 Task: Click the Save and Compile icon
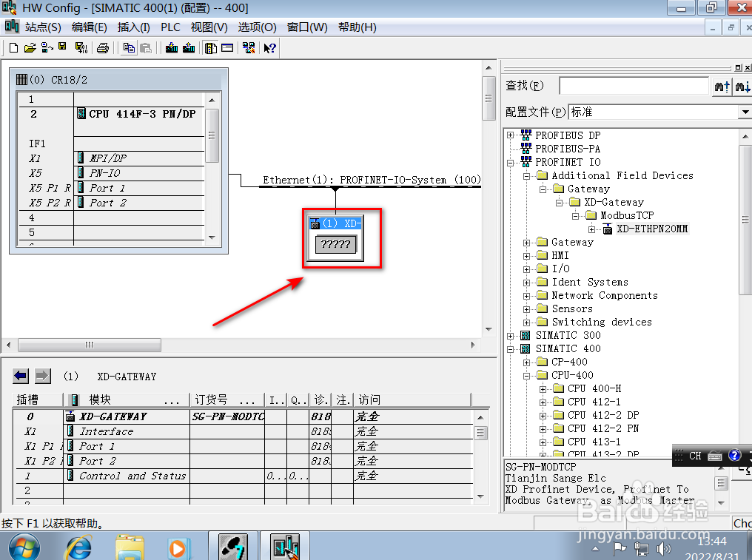81,48
